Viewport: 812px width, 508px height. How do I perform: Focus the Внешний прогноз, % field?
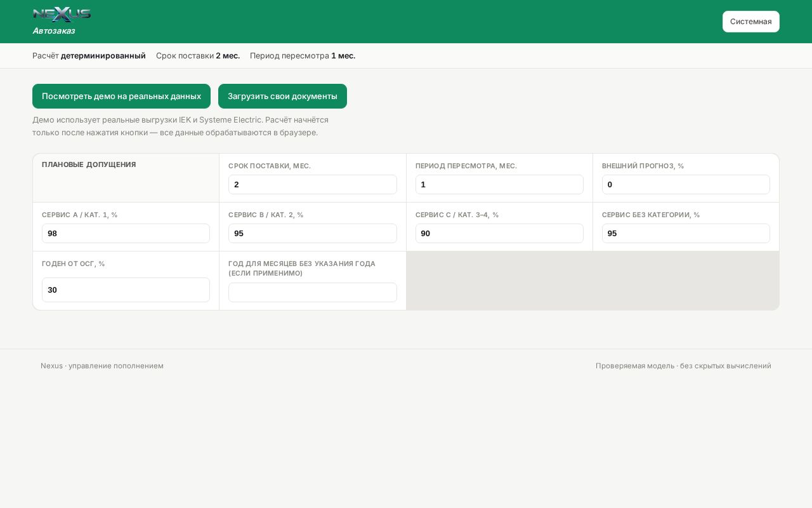686,184
